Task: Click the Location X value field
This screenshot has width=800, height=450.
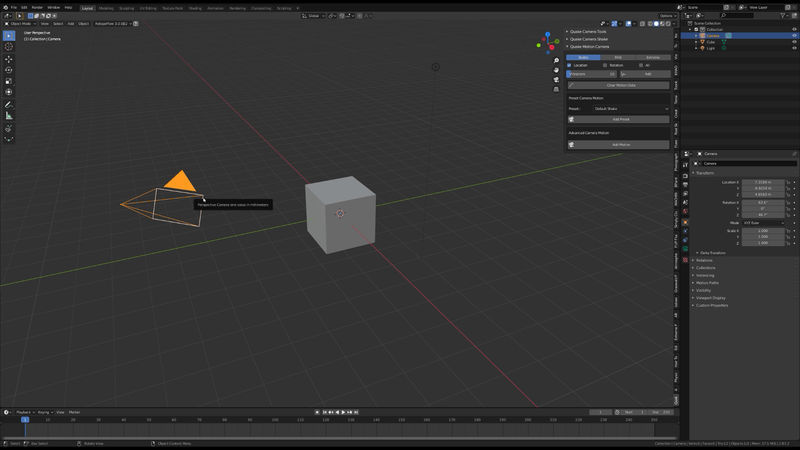Action: point(763,182)
